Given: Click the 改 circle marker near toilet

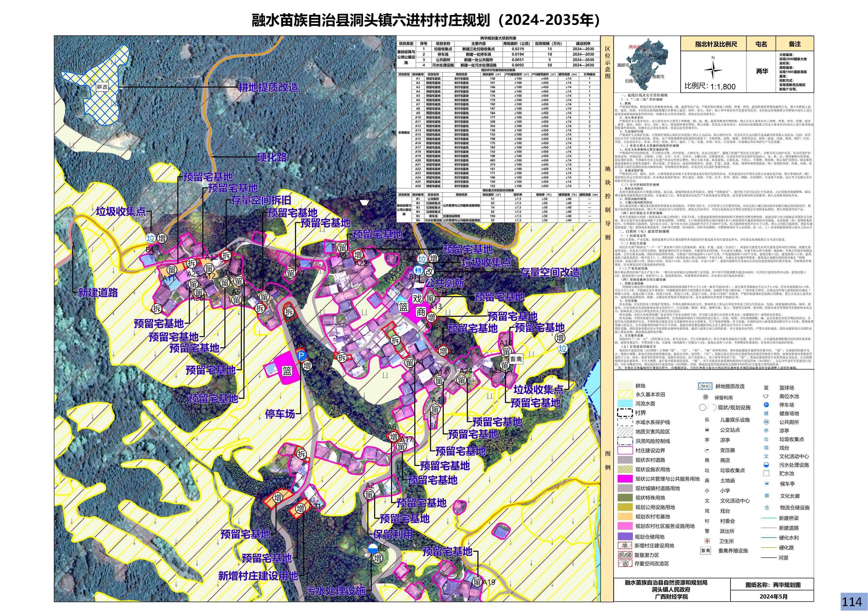Looking at the screenshot, I should (x=429, y=271).
